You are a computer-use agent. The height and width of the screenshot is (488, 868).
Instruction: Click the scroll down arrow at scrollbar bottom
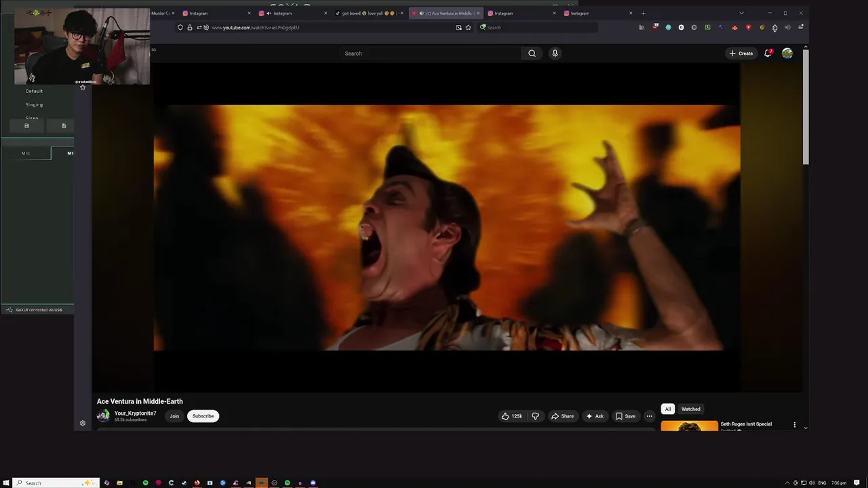pyautogui.click(x=806, y=428)
